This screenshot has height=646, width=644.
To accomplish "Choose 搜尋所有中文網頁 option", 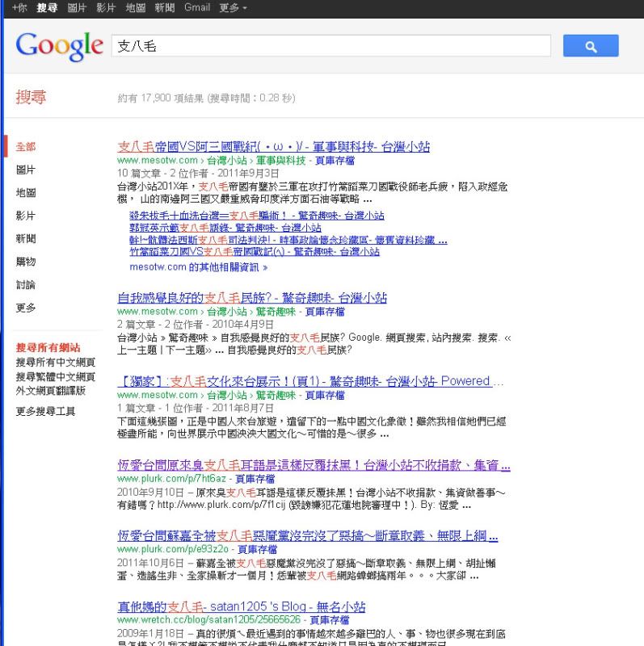I will [55, 363].
